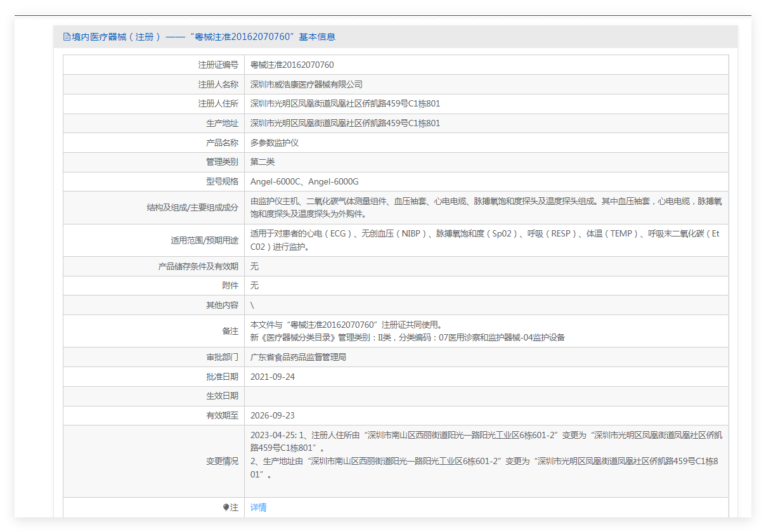Open the 详情 details link
Screen dimensions: 766x532
pyautogui.click(x=258, y=507)
